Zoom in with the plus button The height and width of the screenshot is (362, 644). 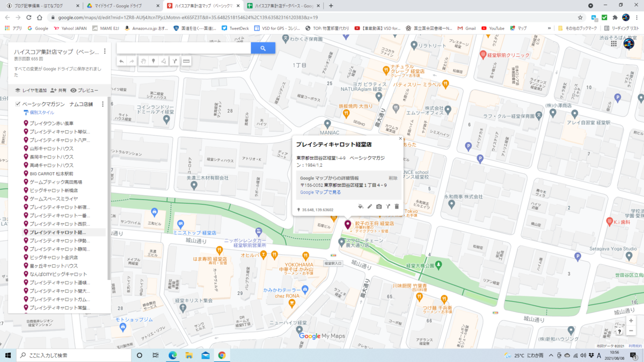point(631,321)
